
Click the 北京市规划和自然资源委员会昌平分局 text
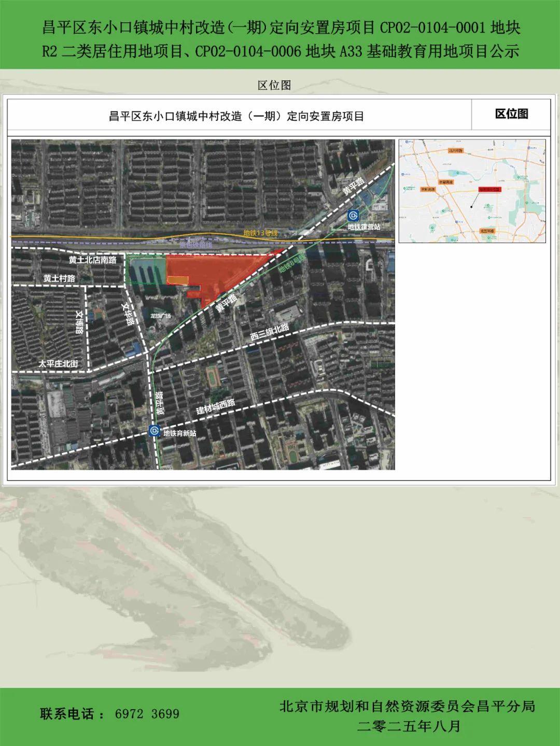pos(407,706)
